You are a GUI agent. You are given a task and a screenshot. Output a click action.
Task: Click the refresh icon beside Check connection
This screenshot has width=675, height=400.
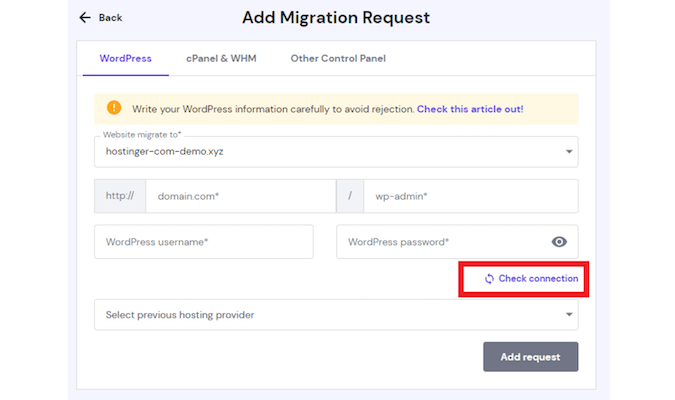click(489, 279)
